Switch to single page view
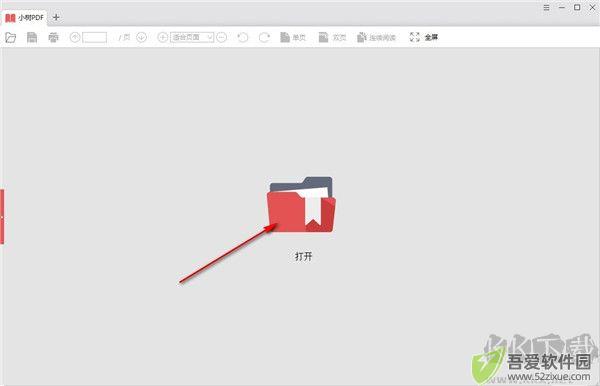Viewport: 600px width, 386px height. pyautogui.click(x=293, y=37)
